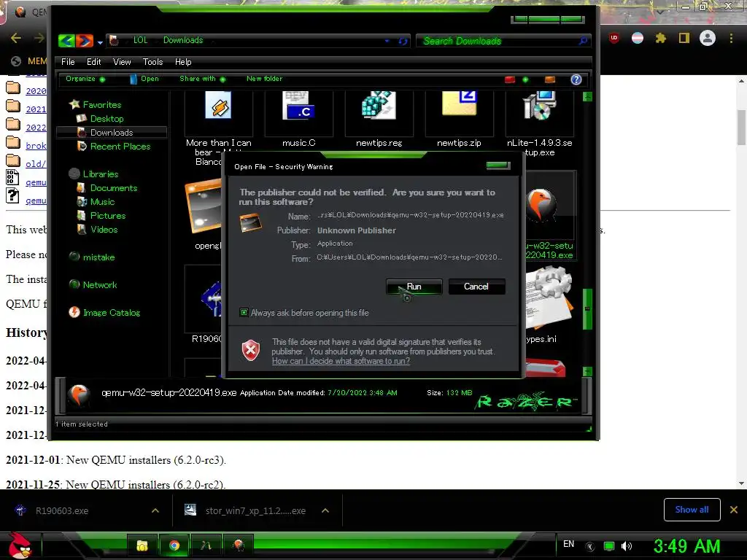Click the red change-view icon
Image resolution: width=747 pixels, height=560 pixels.
coord(510,79)
